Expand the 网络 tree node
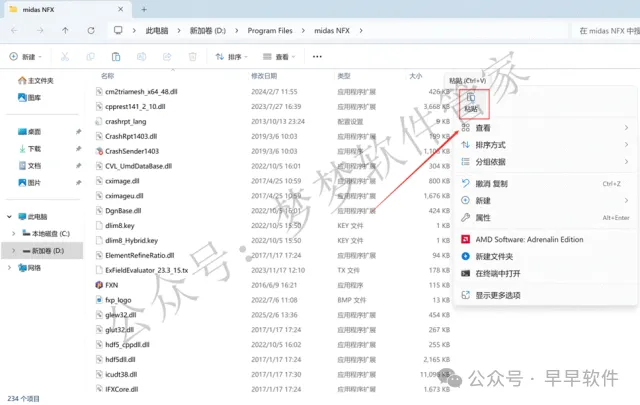640x405 pixels. (x=9, y=268)
